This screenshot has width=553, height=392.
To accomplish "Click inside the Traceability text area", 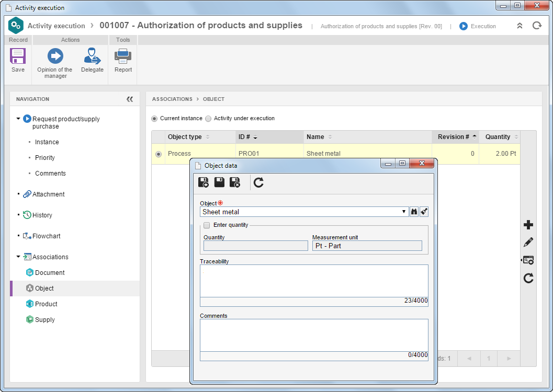I will pyautogui.click(x=314, y=281).
